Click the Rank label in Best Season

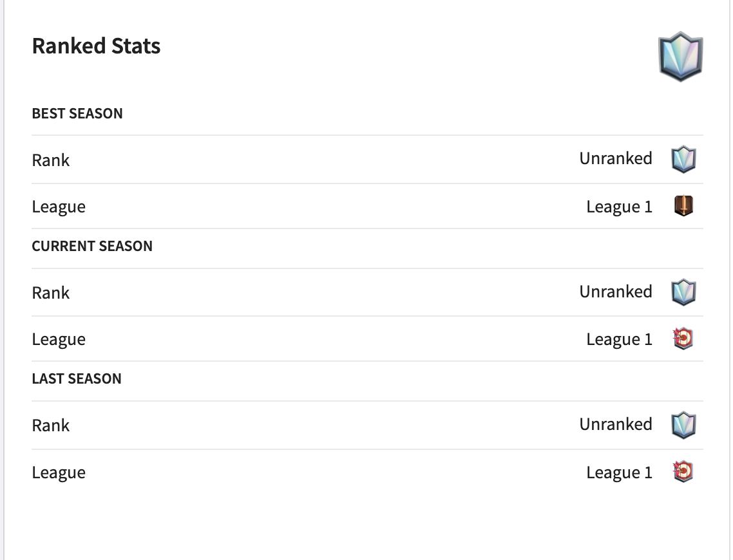51,160
